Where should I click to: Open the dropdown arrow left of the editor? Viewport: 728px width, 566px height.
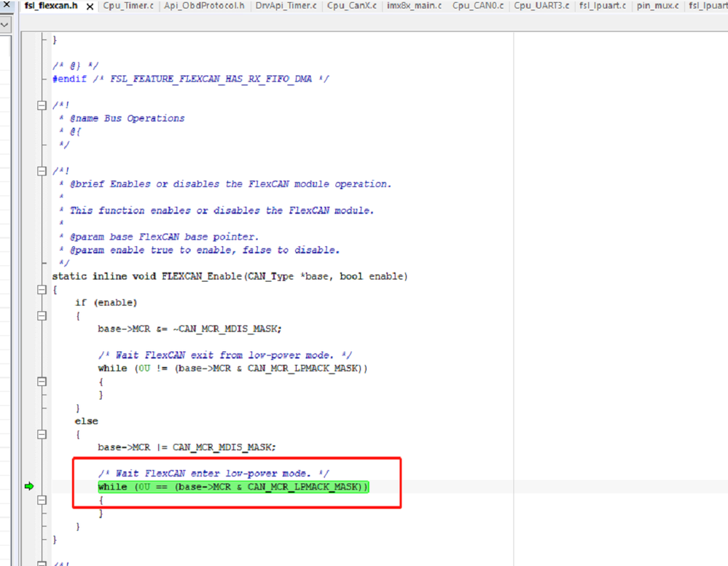(5, 25)
